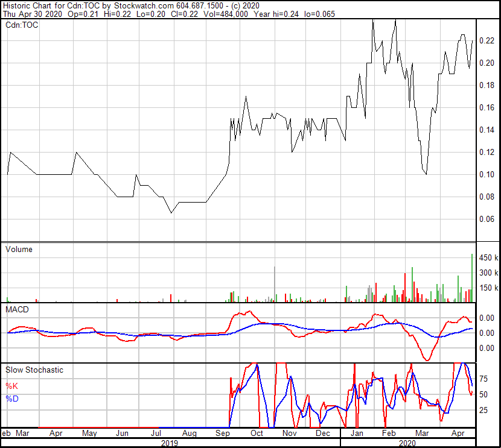Click the 'Nov' month label

(x=290, y=434)
